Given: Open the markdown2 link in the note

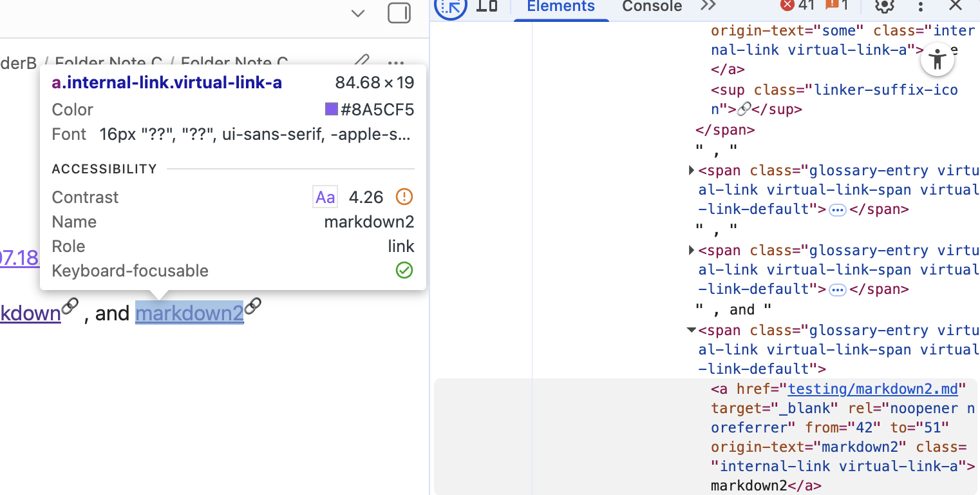Looking at the screenshot, I should coord(189,313).
